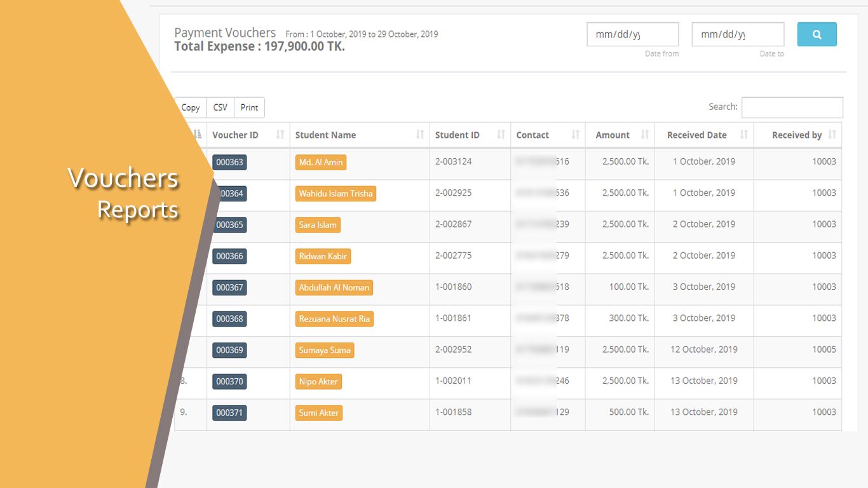
Task: Click the blue search magnifier button
Action: point(817,35)
